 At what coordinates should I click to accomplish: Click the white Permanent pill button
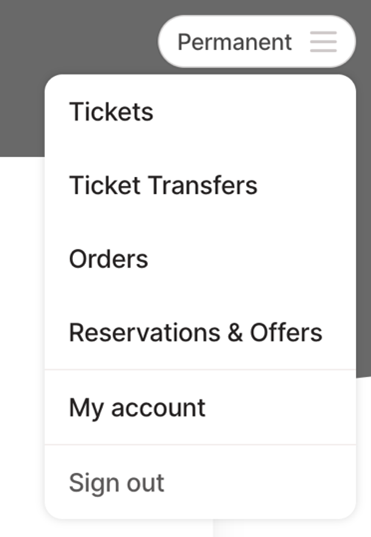point(257,41)
